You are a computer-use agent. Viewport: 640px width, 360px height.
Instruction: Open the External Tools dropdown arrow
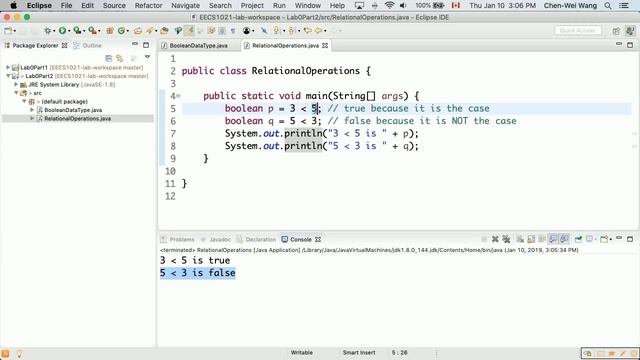(100, 31)
